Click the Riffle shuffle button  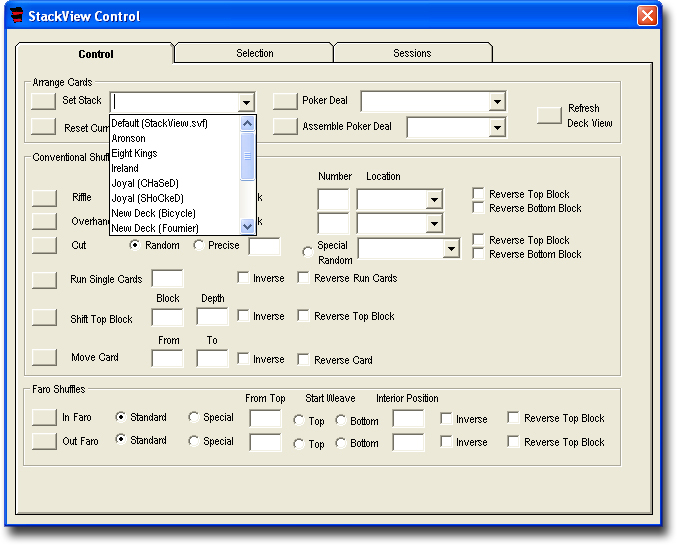tap(44, 198)
